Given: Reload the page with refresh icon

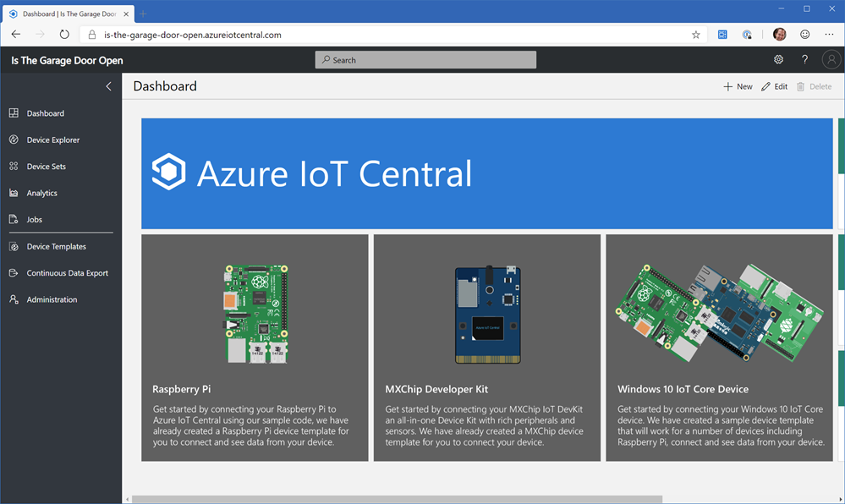Looking at the screenshot, I should [64, 35].
